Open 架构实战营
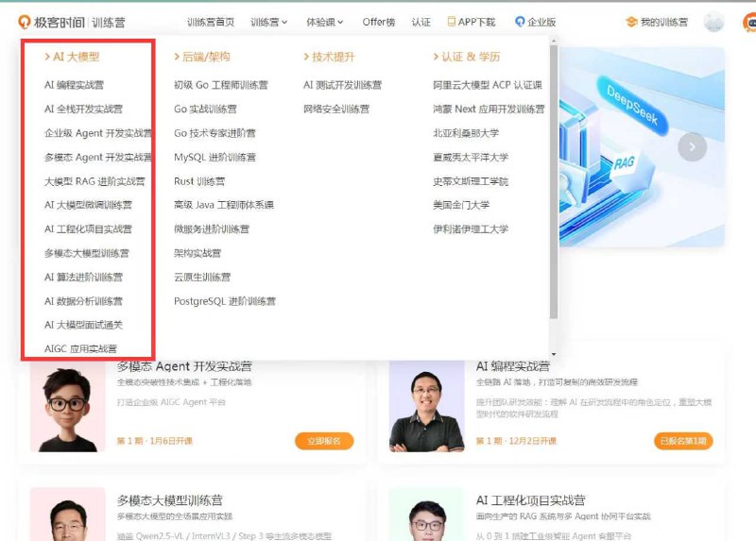 click(x=198, y=253)
